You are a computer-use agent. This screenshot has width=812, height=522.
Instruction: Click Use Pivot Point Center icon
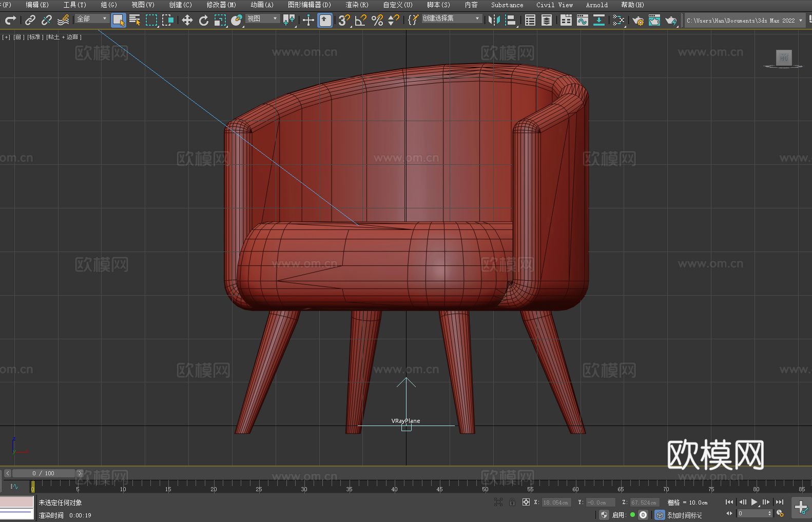coord(289,20)
